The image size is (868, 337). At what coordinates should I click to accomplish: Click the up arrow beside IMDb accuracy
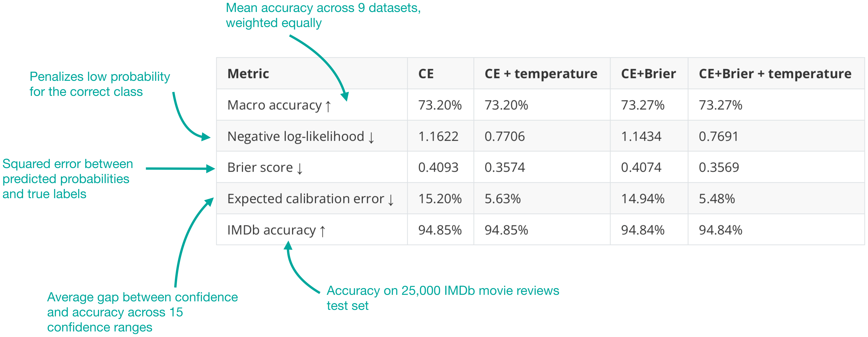(x=322, y=231)
